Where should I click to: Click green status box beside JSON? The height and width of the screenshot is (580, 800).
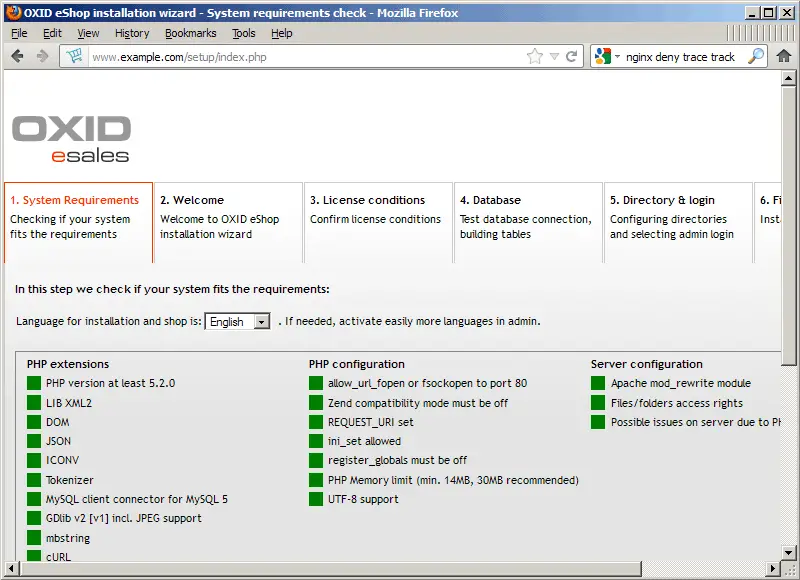pos(34,441)
